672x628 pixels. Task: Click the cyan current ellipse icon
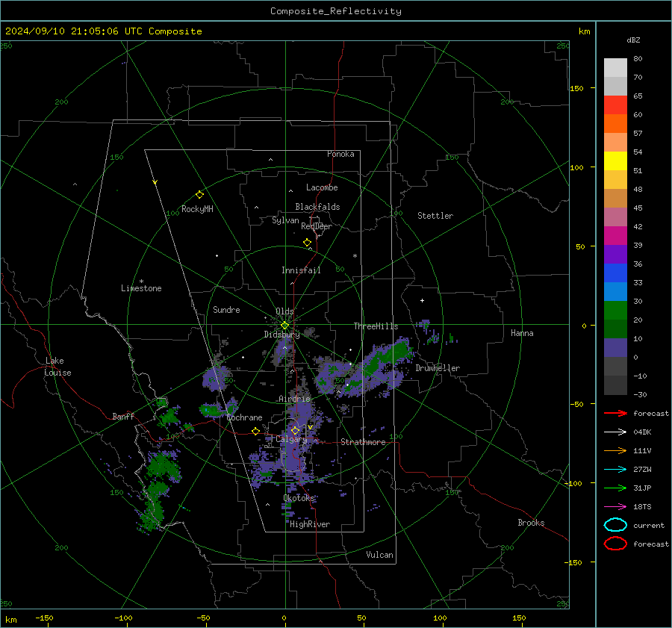(615, 525)
